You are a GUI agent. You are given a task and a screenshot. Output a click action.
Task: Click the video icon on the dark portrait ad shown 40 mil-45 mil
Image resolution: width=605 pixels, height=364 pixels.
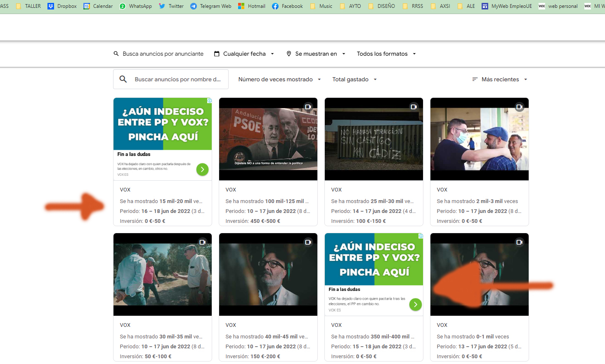tap(308, 242)
